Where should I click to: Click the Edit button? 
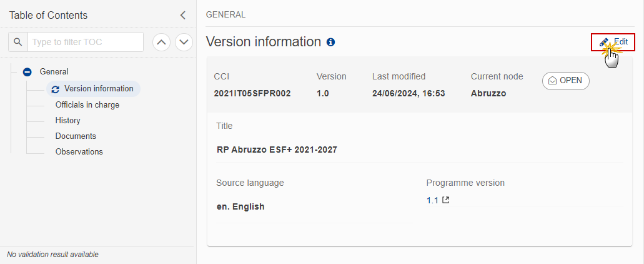click(x=613, y=42)
